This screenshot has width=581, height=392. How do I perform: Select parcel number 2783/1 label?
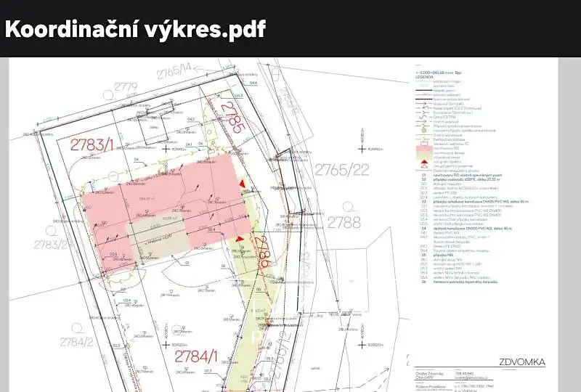click(92, 145)
